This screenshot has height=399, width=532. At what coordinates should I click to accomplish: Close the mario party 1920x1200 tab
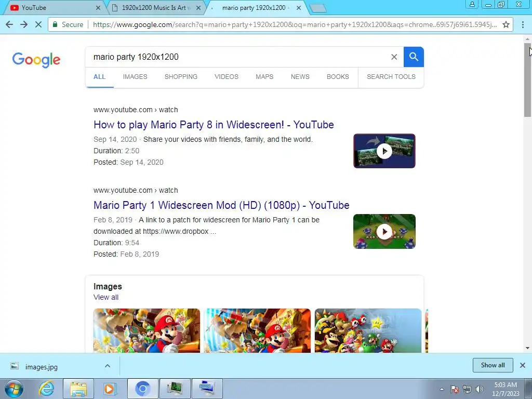(x=299, y=7)
